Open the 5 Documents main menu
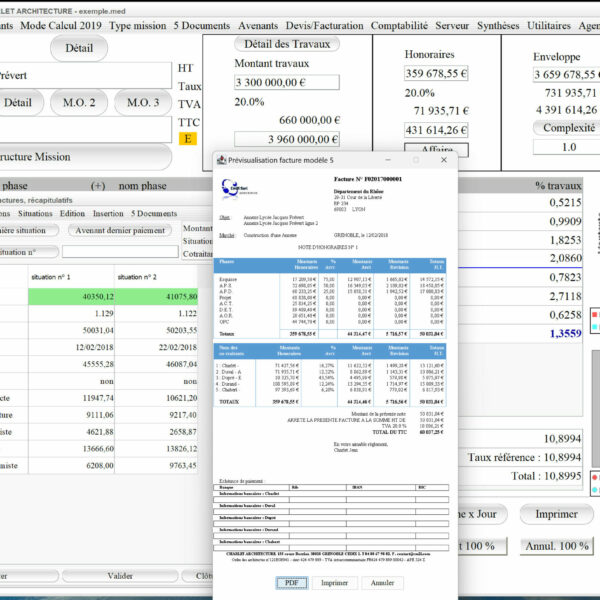The height and width of the screenshot is (600, 600). click(202, 26)
